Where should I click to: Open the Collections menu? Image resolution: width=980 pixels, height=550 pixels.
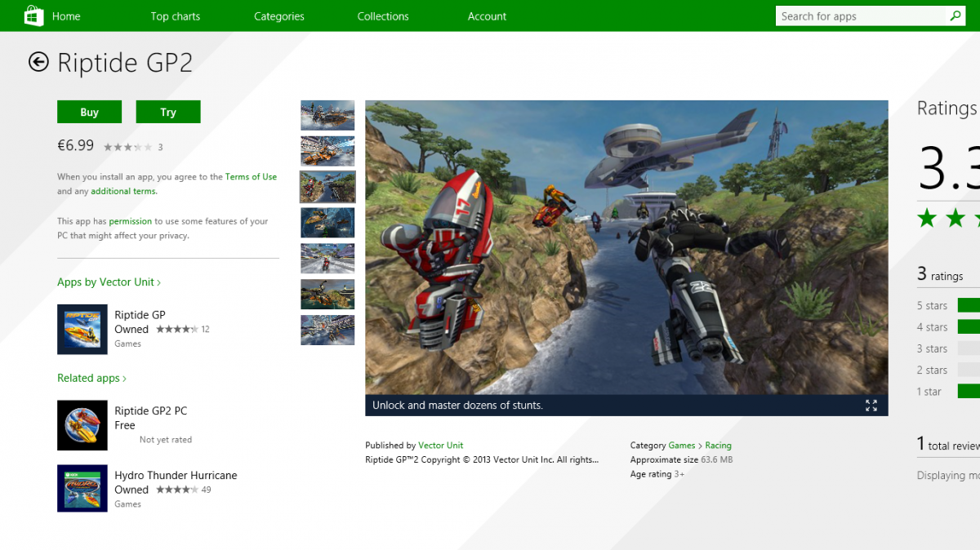[x=383, y=16]
